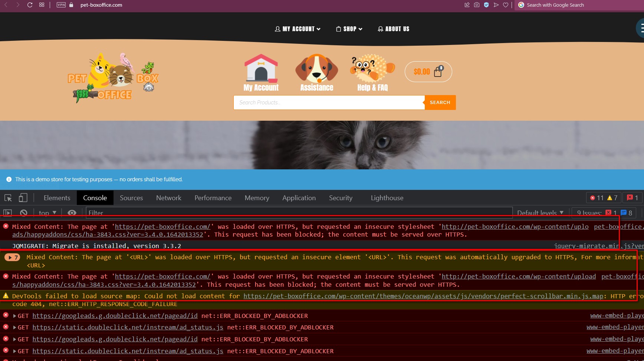
Task: Click the Pet Box Office logo
Action: point(113,78)
